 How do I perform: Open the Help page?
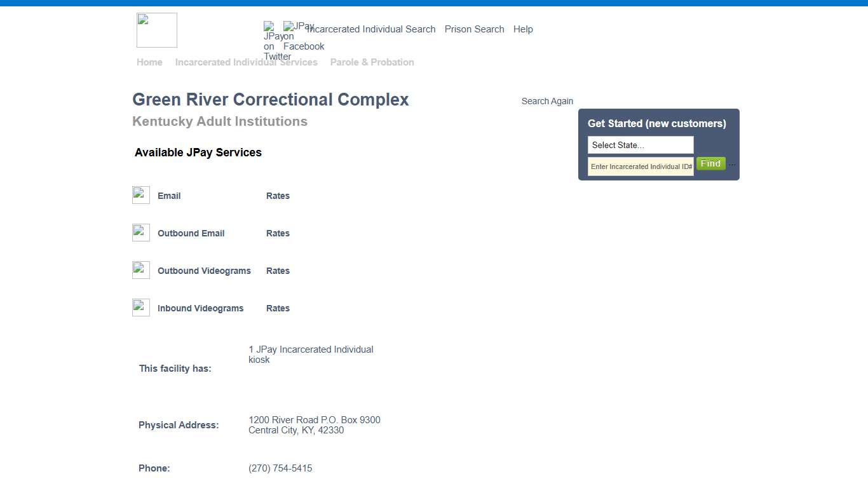click(523, 29)
